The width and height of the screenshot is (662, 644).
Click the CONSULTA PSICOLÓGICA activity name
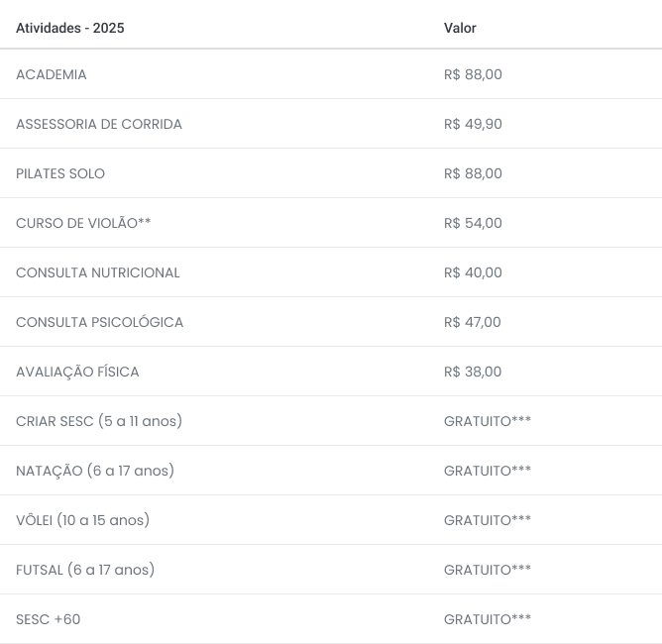(x=100, y=322)
